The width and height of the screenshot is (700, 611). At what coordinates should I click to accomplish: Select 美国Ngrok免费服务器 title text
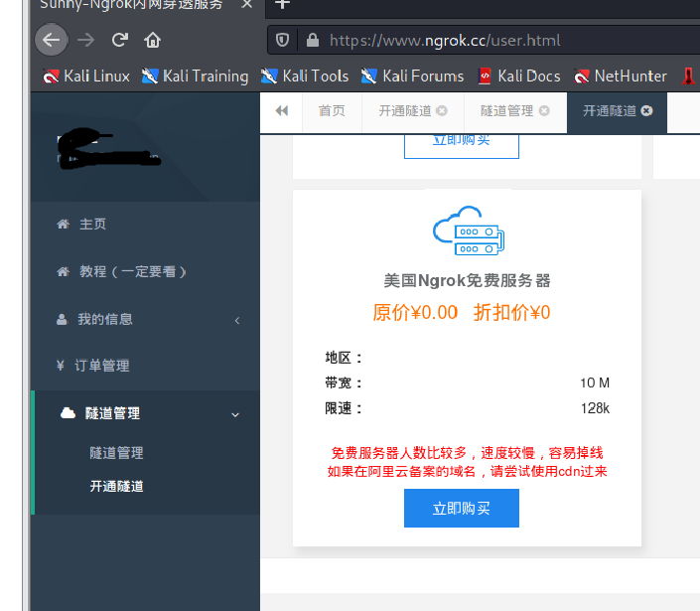(467, 280)
